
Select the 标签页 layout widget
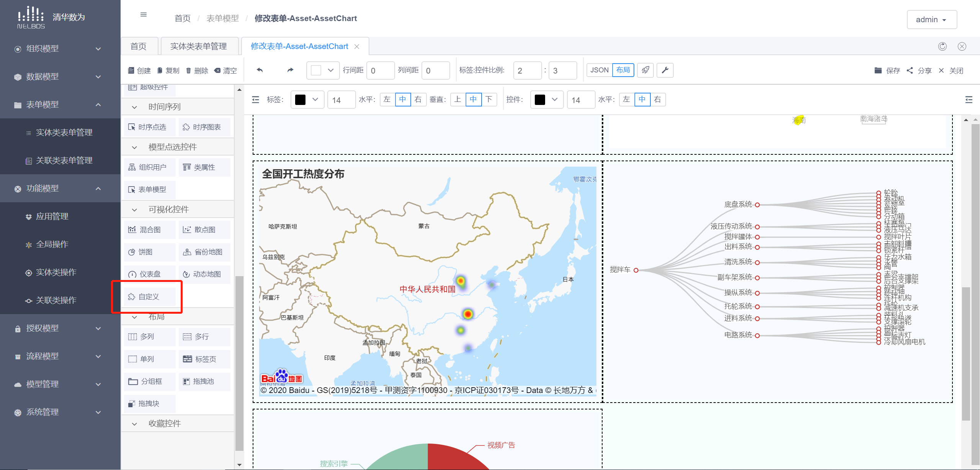tap(204, 359)
